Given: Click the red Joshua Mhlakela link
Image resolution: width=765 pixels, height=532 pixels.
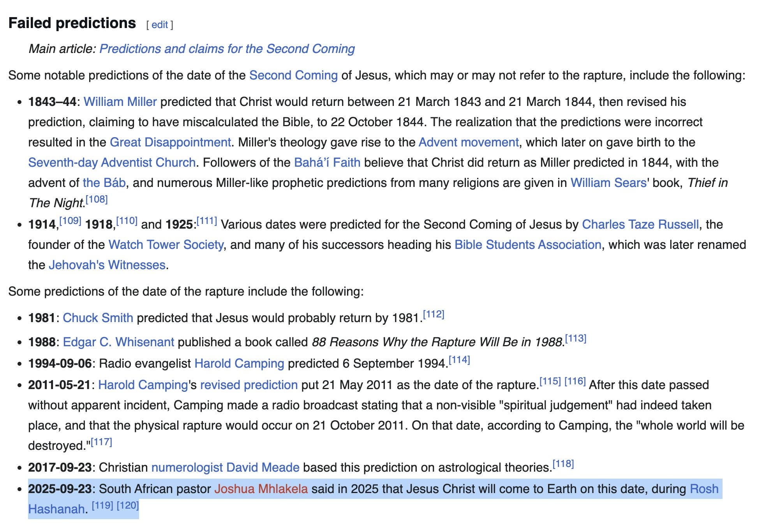Looking at the screenshot, I should point(261,489).
